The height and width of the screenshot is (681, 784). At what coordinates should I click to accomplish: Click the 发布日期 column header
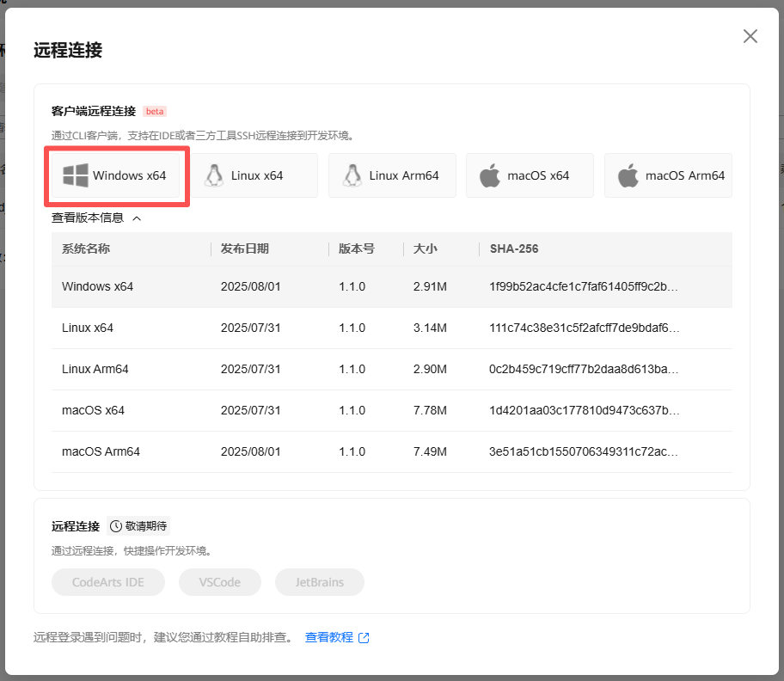point(245,248)
